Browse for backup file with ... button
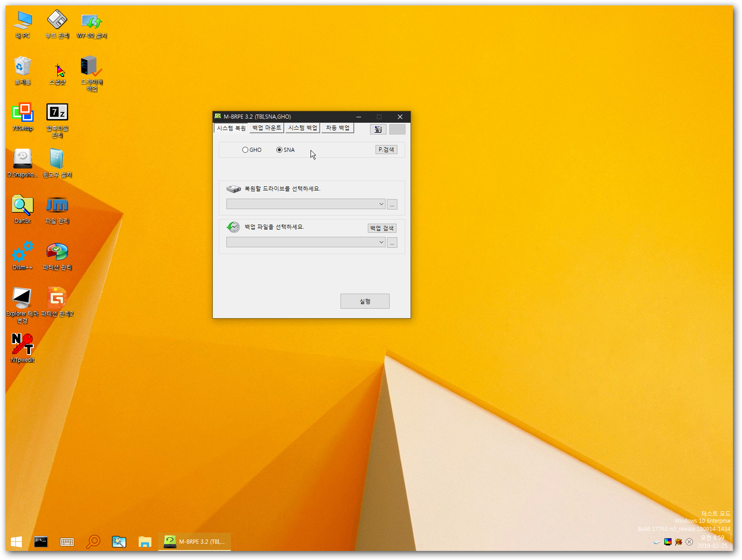Image resolution: width=742 pixels, height=560 pixels. (x=392, y=243)
